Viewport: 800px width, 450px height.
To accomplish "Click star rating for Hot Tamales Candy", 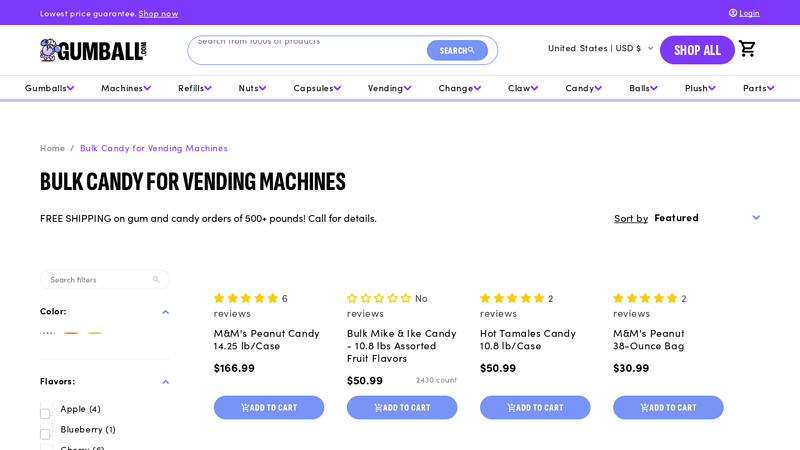I will [x=512, y=298].
